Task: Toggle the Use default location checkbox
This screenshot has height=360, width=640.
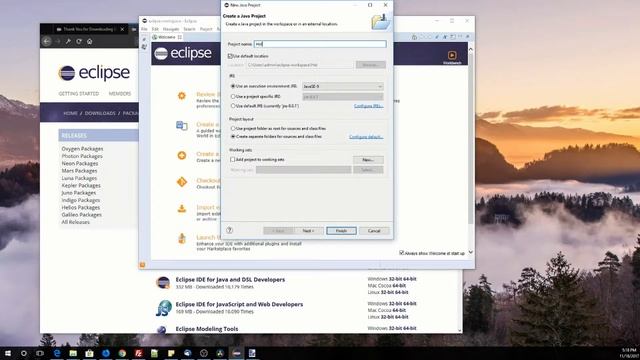Action: coord(230,56)
